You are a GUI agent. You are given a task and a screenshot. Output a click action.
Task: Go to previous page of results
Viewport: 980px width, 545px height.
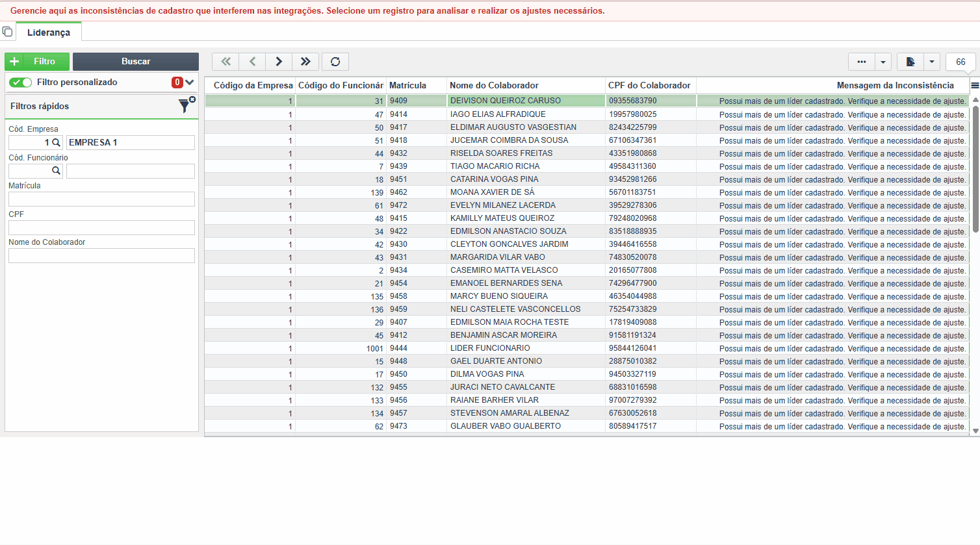pyautogui.click(x=252, y=62)
